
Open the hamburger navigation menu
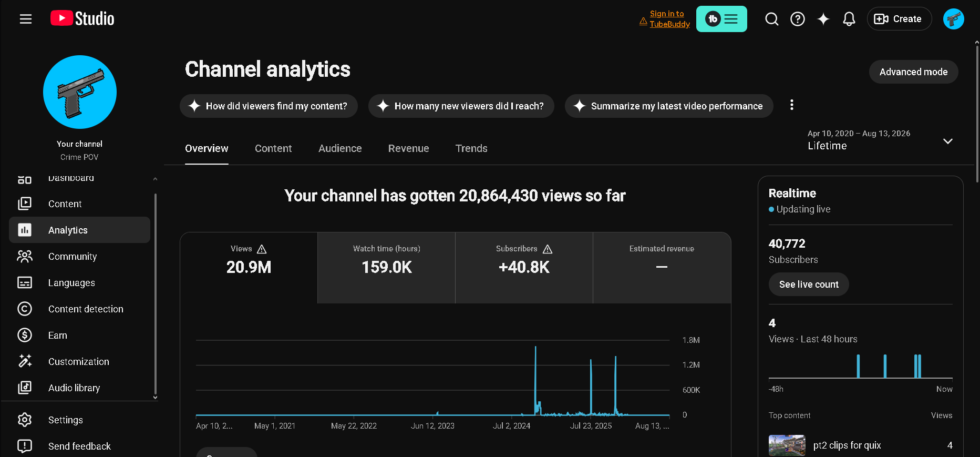coord(26,19)
